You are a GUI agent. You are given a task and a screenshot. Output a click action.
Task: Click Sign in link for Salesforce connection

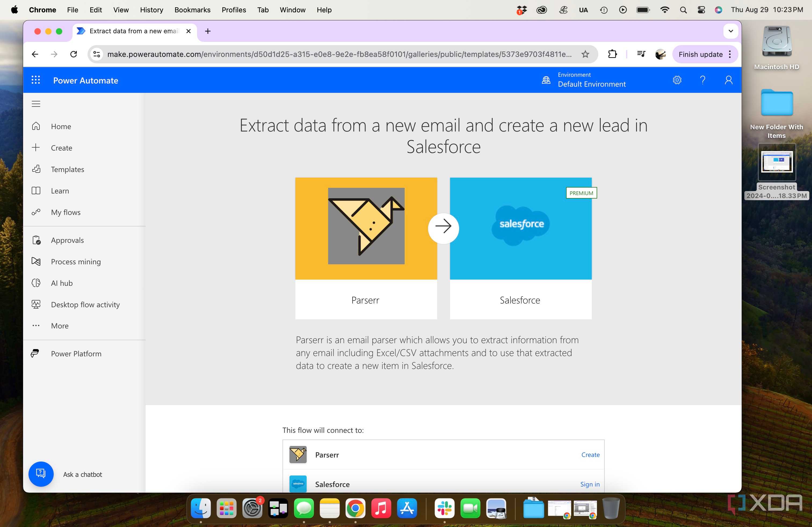pyautogui.click(x=590, y=484)
